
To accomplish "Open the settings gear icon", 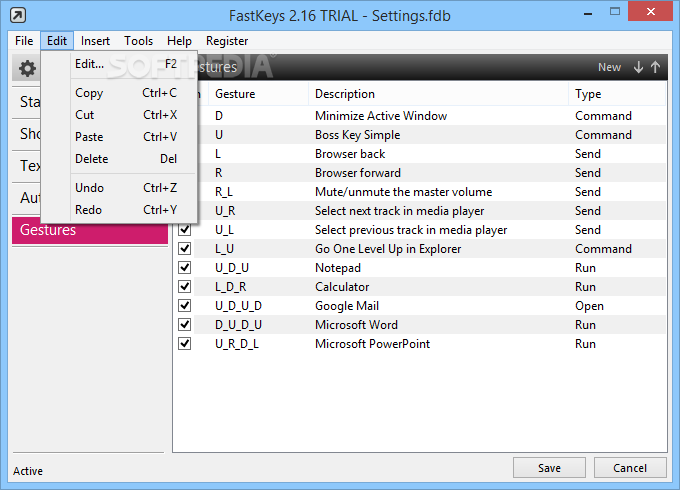I will 27,68.
